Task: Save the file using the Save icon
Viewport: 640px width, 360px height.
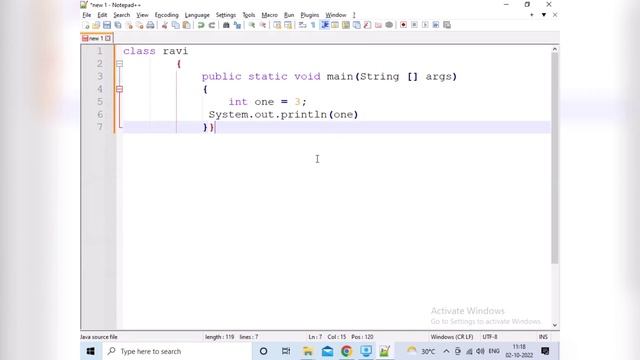Action: (107, 25)
